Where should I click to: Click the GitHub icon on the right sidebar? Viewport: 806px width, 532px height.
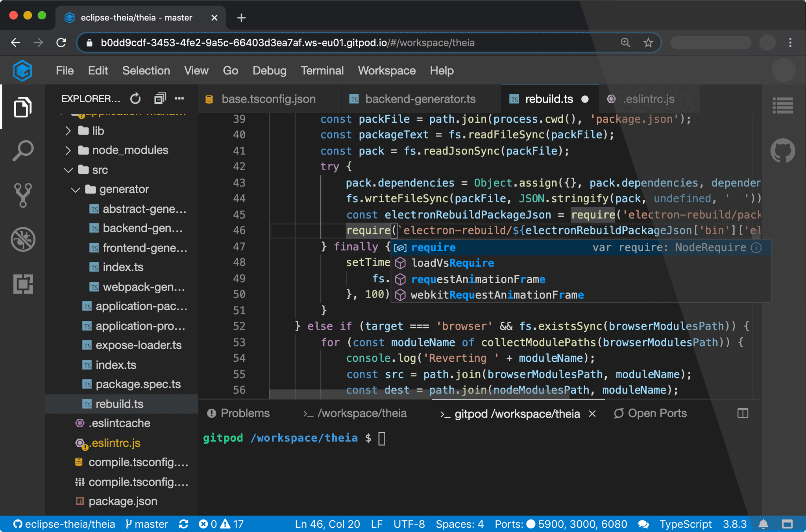click(x=783, y=151)
